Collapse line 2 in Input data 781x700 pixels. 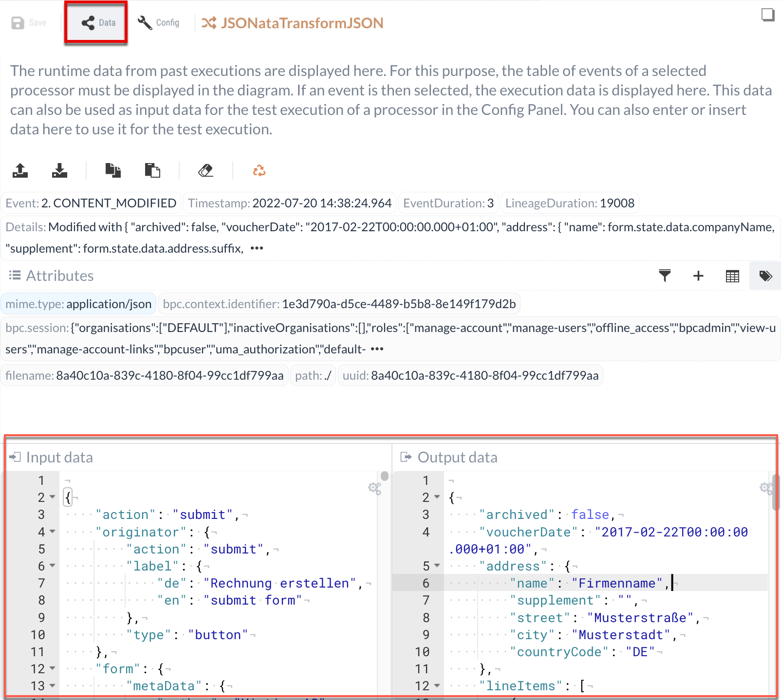pos(52,497)
